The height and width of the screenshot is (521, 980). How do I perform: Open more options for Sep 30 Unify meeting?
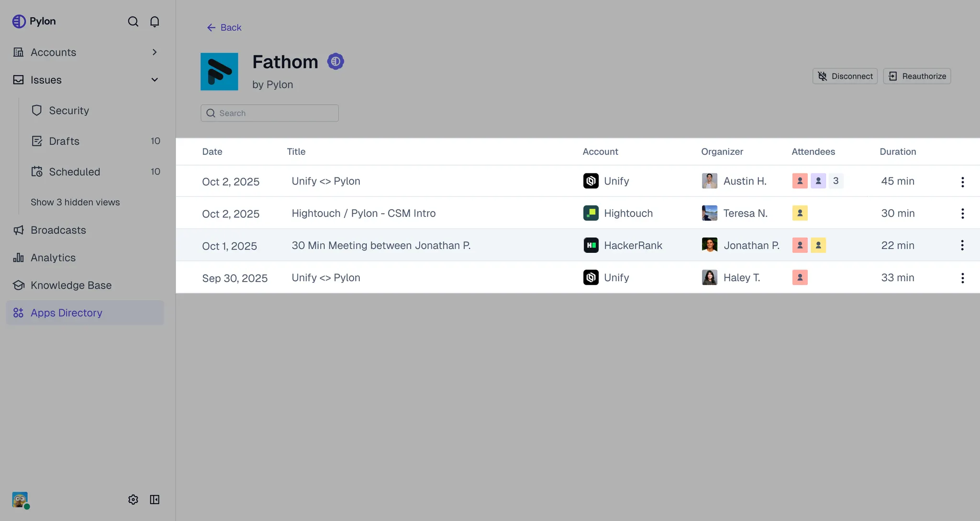[962, 278]
